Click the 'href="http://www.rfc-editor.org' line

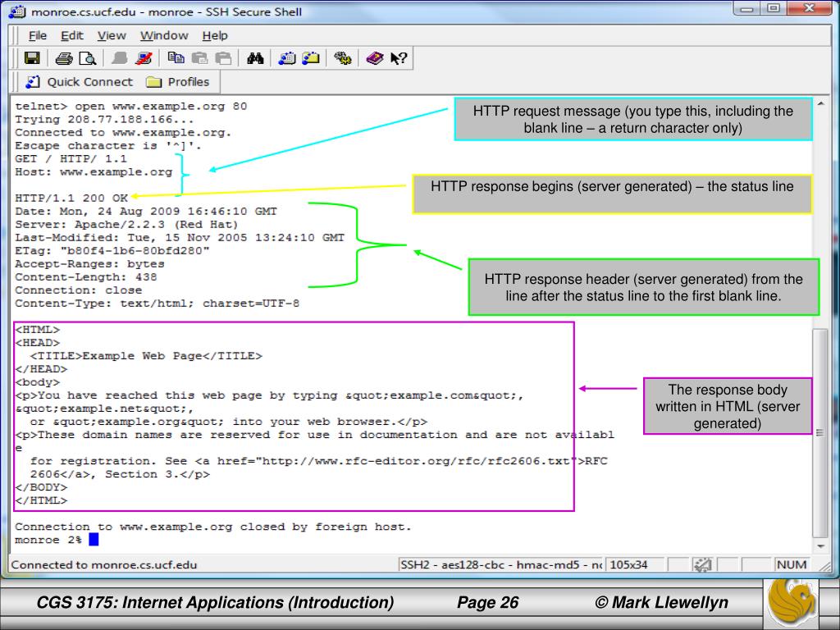(318, 461)
